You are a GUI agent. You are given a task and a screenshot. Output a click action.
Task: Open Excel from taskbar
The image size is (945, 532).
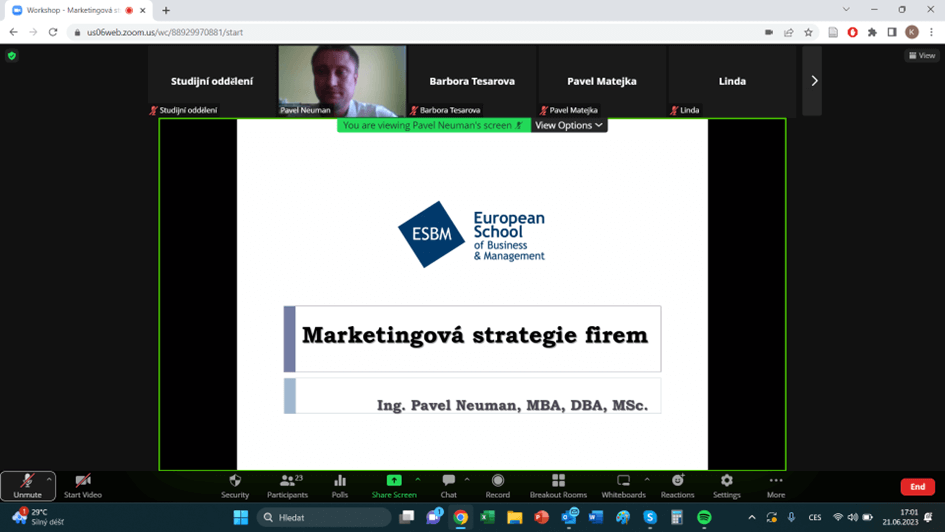pos(488,517)
